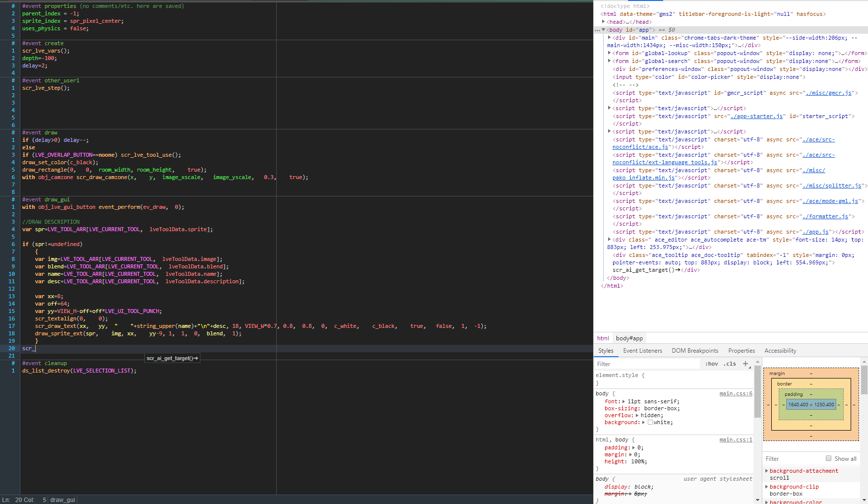Open the Properties tab
The width and height of the screenshot is (868, 504).
coord(742,351)
